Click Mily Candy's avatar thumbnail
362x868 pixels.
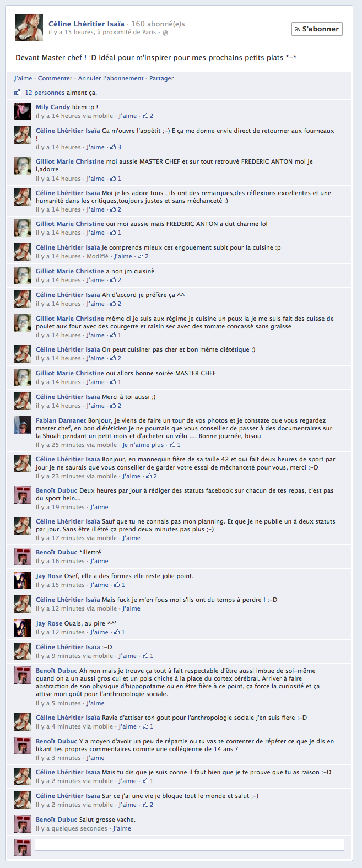click(x=23, y=111)
